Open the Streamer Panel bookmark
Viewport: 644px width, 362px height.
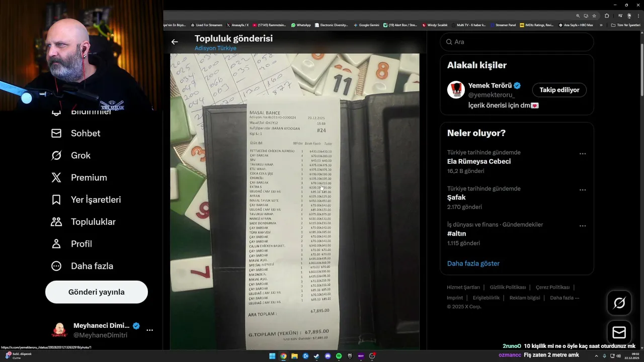pyautogui.click(x=503, y=25)
